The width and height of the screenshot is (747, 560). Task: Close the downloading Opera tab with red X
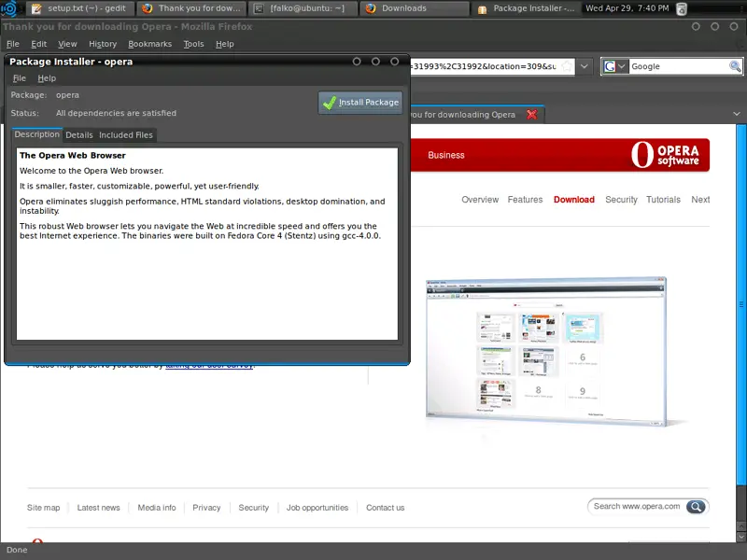point(531,114)
